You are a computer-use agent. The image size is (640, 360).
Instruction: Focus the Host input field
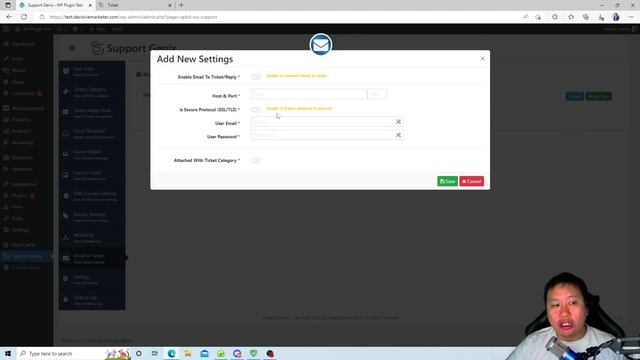[x=309, y=94]
